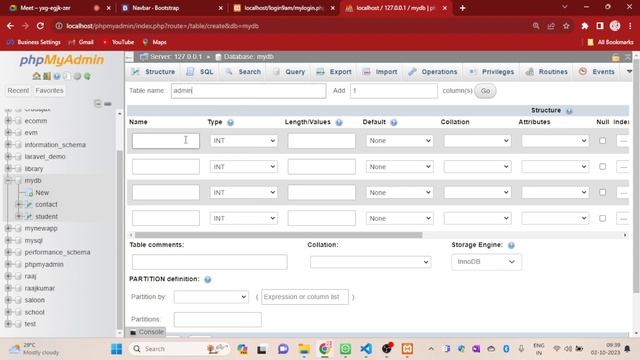This screenshot has height=360, width=640.
Task: Open the Operations tab
Action: click(433, 72)
